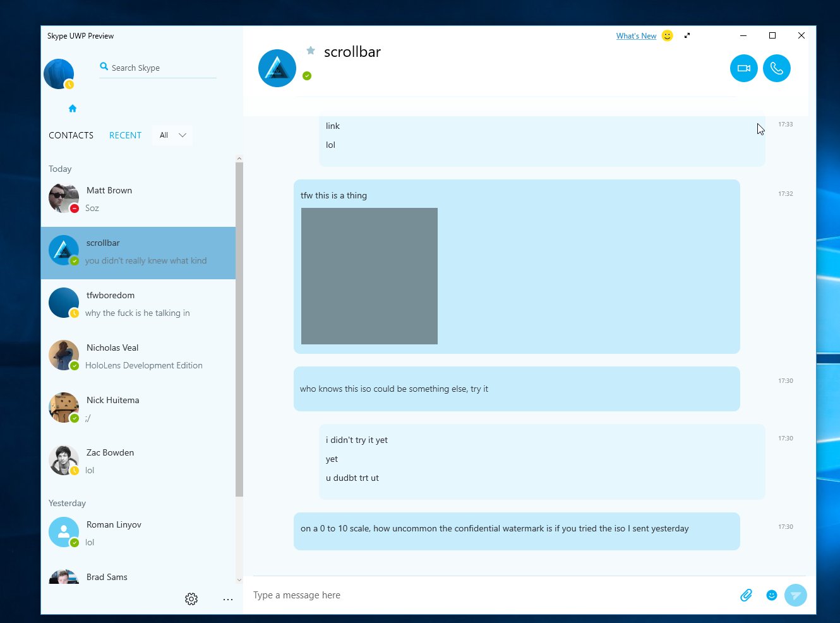
Task: Click the scroll down arrow in contact list
Action: (x=239, y=579)
